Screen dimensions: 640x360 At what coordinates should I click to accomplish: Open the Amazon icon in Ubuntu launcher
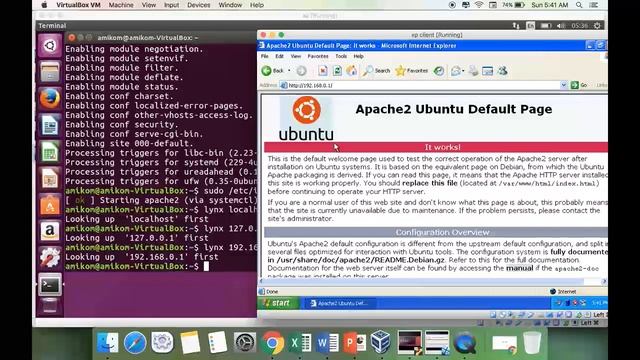[x=50, y=231]
